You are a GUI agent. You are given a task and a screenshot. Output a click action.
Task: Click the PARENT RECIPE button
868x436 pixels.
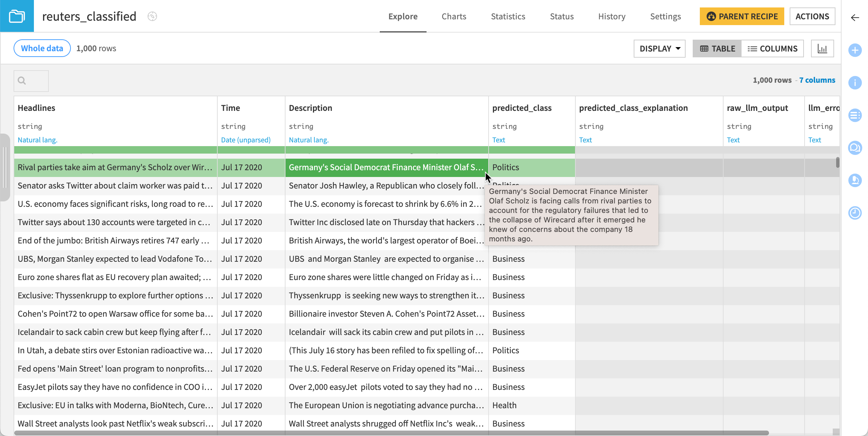pos(742,16)
